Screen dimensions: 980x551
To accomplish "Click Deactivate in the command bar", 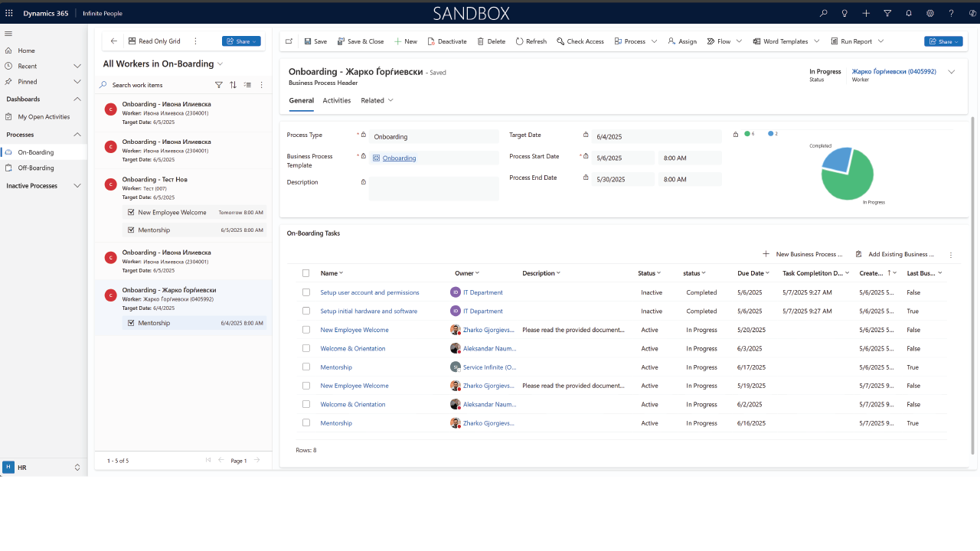I will [447, 41].
